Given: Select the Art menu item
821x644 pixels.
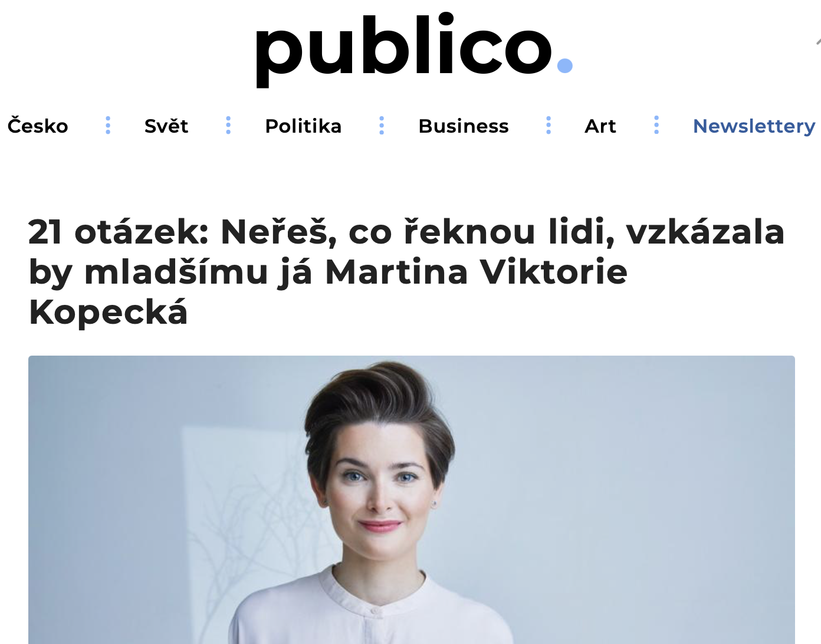Looking at the screenshot, I should pos(600,126).
